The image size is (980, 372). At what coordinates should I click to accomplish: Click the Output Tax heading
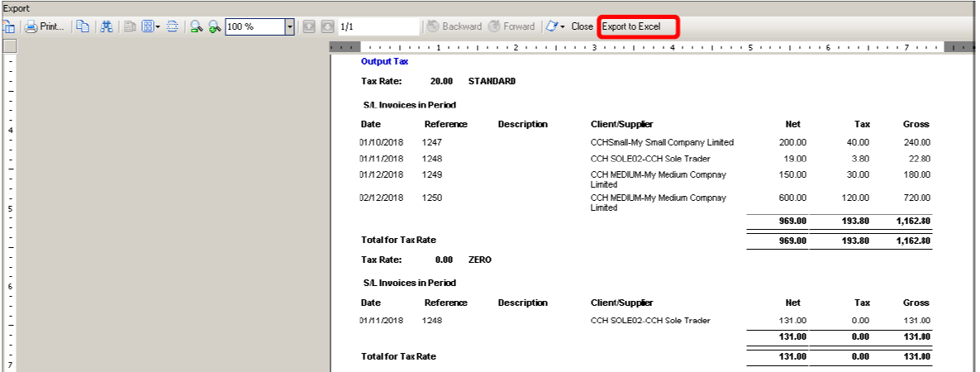pyautogui.click(x=384, y=61)
